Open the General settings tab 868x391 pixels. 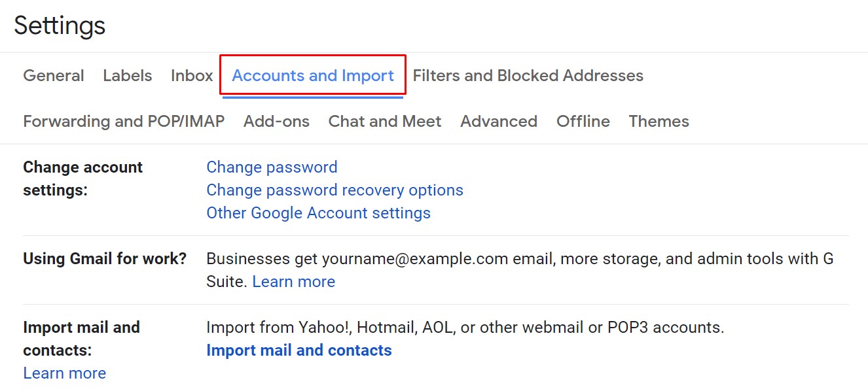(54, 76)
